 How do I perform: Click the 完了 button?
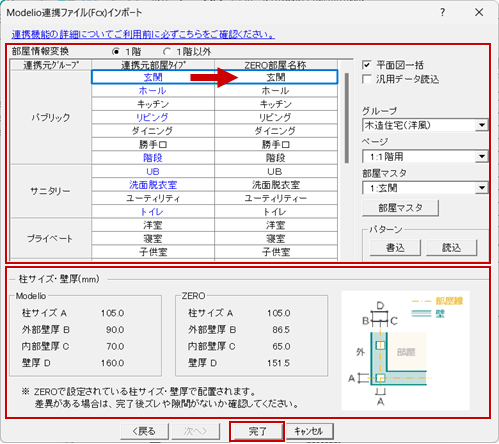tap(257, 431)
